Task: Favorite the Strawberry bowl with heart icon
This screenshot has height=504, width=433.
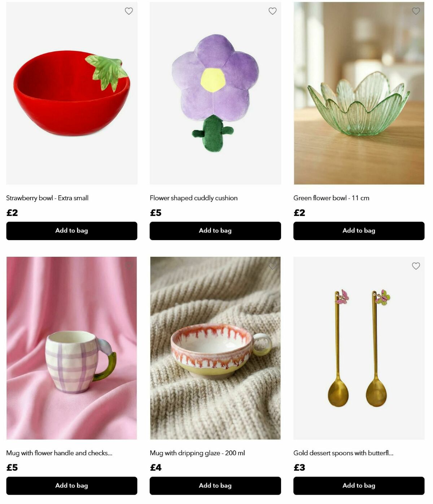Action: pos(129,11)
